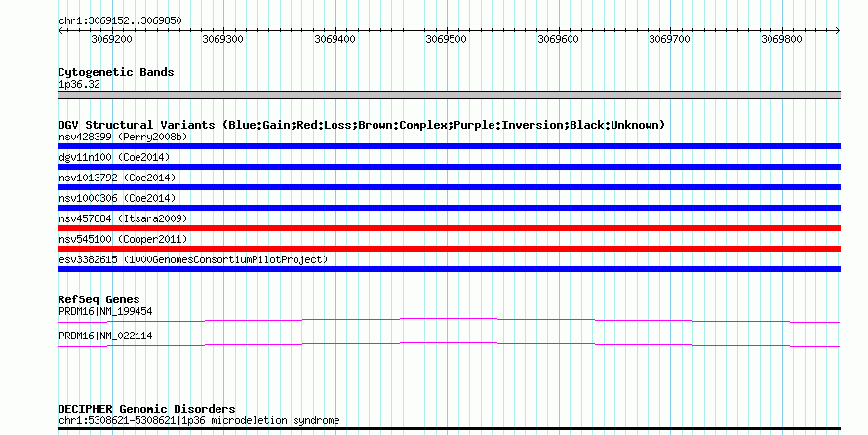Click ruler position 3069300
The width and height of the screenshot is (868, 435).
pos(222,39)
